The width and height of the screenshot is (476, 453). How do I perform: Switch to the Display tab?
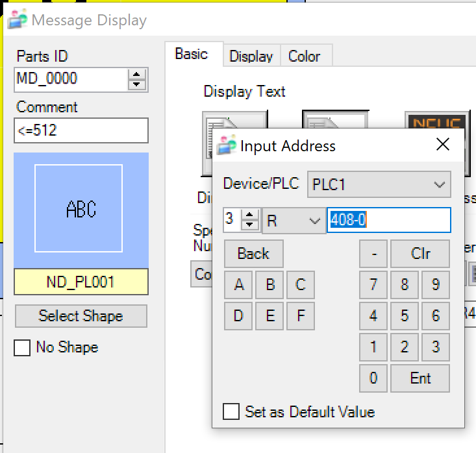(251, 56)
